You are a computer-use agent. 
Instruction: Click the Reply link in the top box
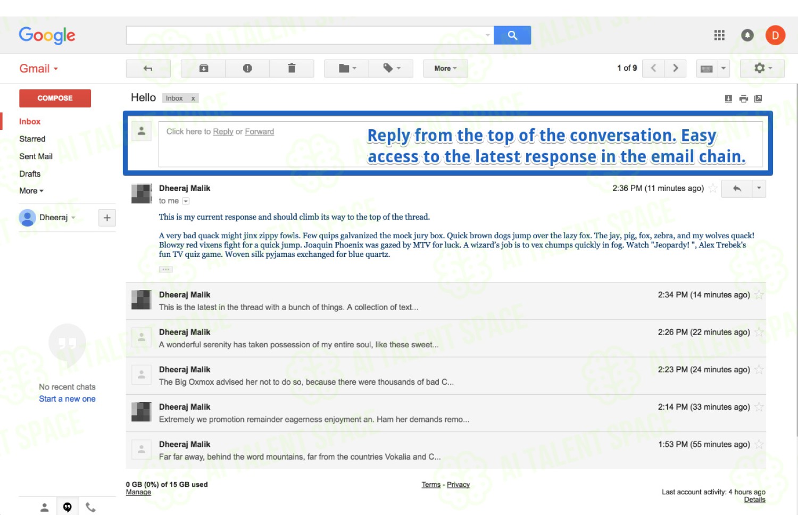coord(223,131)
